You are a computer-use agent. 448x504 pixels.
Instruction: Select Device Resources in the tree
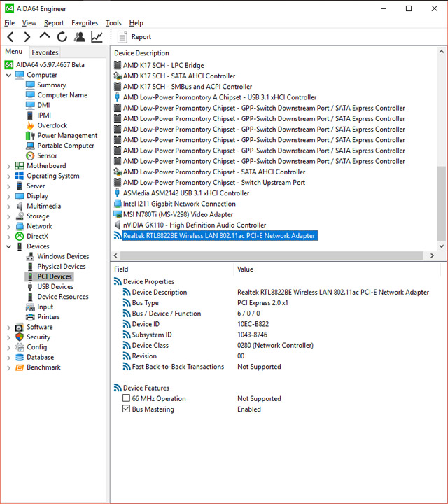[x=63, y=297]
